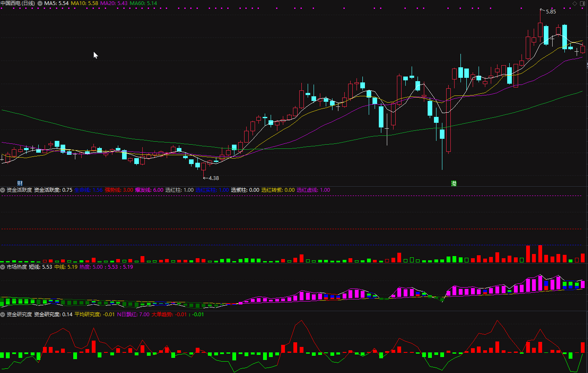The image size is (588, 373).
Task: Select the MA10: 5.58 legend label
Action: tap(85, 3)
